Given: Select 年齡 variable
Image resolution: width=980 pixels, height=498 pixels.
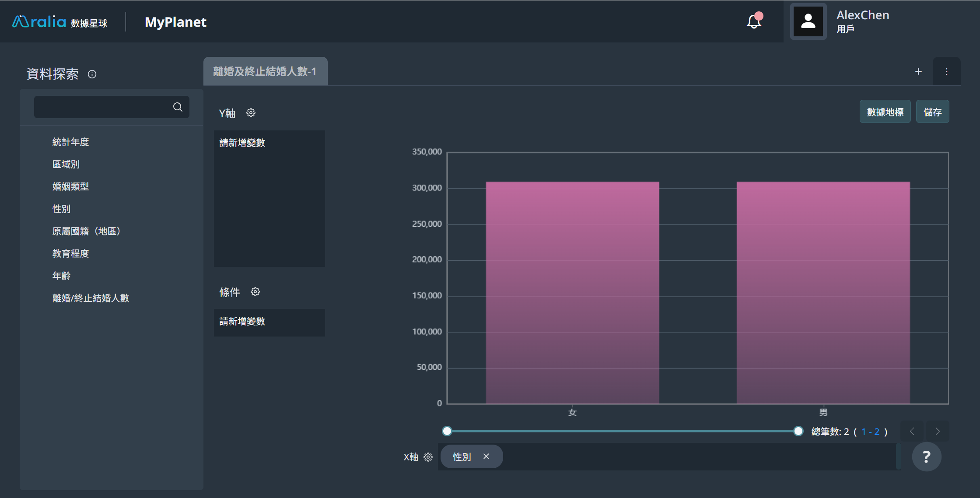Looking at the screenshot, I should pyautogui.click(x=61, y=276).
